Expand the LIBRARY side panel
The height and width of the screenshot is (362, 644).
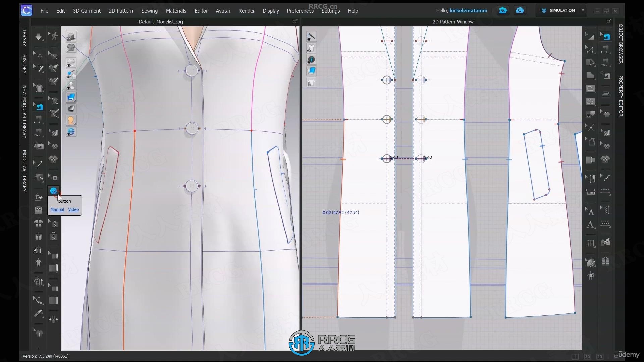(x=24, y=37)
